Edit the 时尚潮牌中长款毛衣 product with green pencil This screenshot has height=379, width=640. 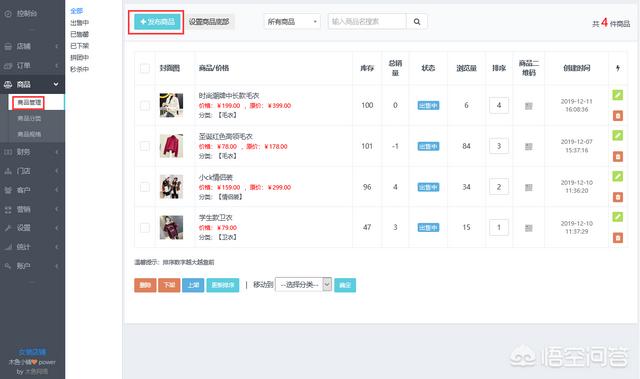(x=618, y=95)
